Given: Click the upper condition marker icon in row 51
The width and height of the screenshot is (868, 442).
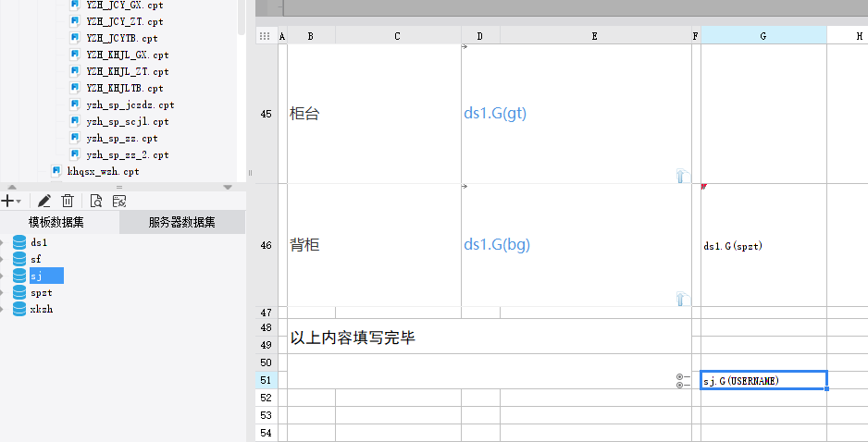Looking at the screenshot, I should (x=683, y=376).
